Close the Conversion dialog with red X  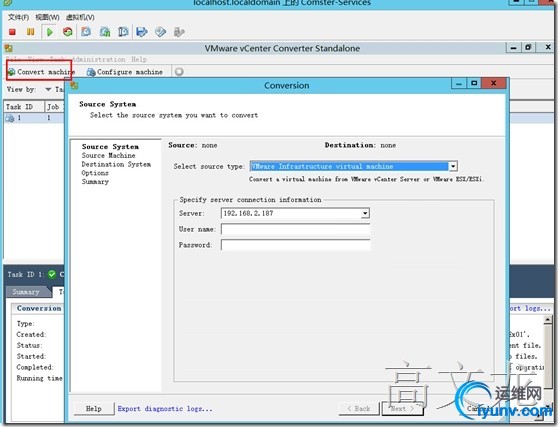[493, 84]
